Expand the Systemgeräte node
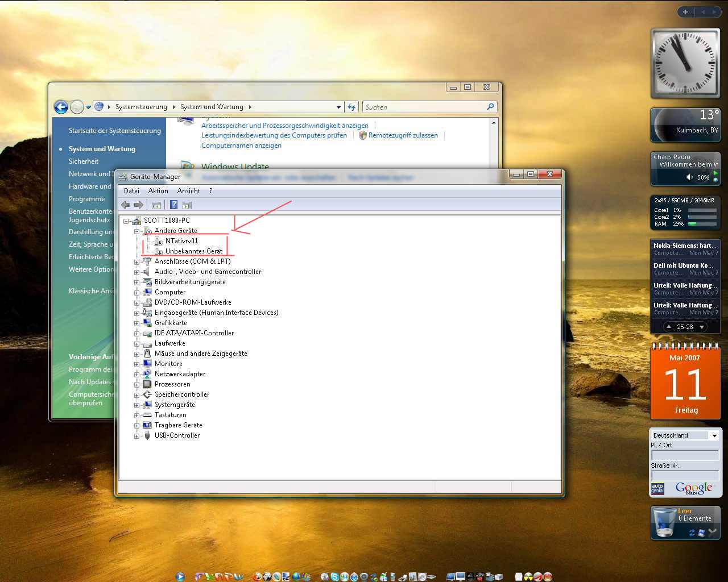Viewport: 728px width, 582px height. pos(136,405)
